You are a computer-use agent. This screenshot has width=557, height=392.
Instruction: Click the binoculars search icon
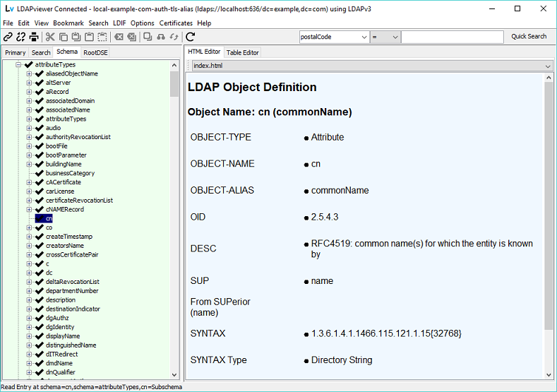coord(161,37)
